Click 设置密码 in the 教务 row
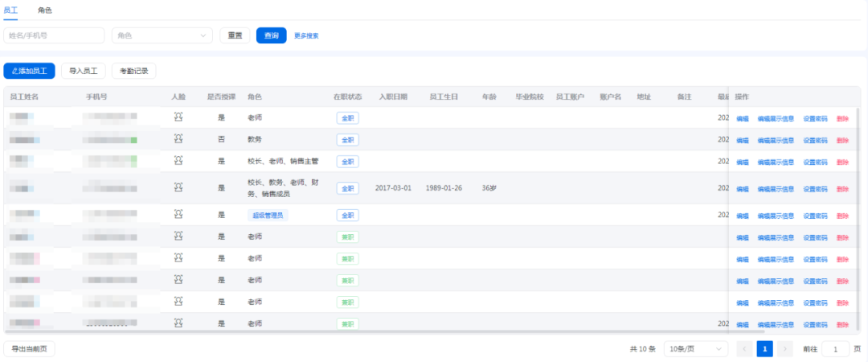 point(815,140)
